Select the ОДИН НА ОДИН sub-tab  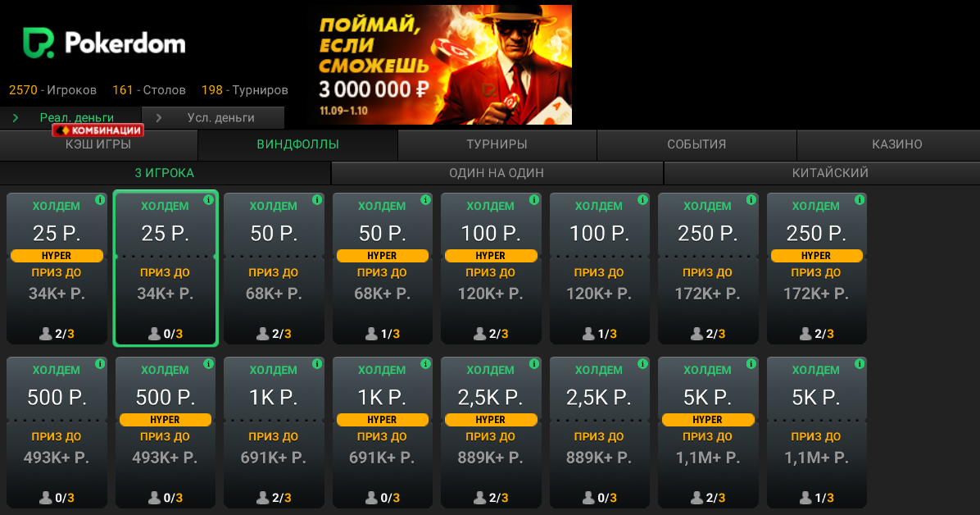click(x=497, y=173)
